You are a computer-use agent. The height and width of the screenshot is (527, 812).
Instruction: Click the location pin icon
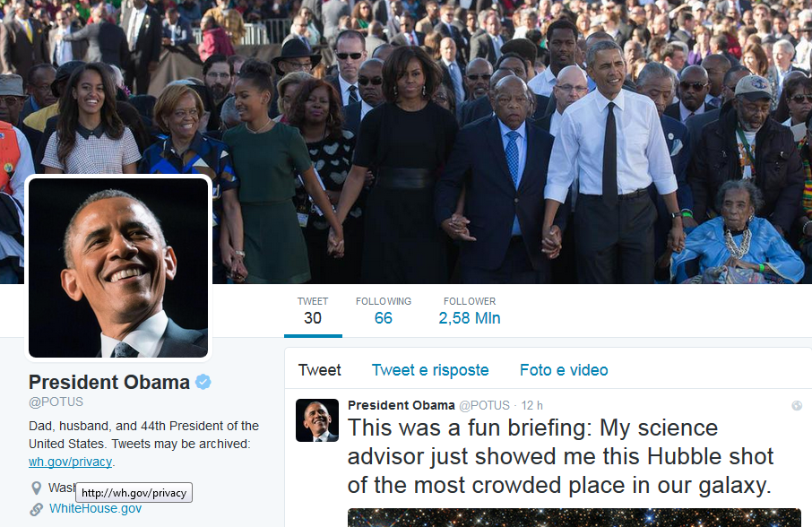coord(36,488)
